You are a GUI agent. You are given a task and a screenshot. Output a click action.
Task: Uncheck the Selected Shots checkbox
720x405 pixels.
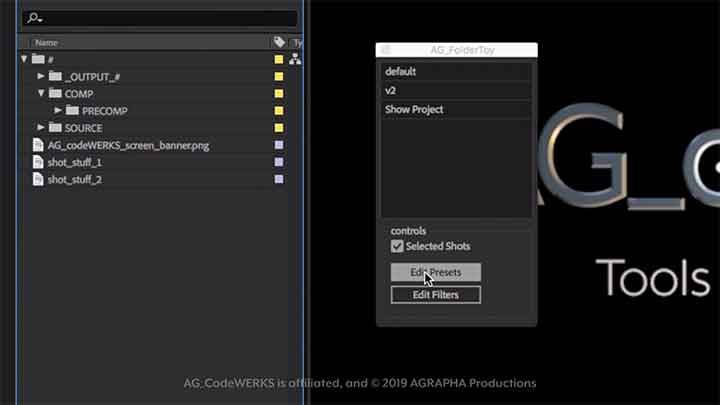pos(397,246)
